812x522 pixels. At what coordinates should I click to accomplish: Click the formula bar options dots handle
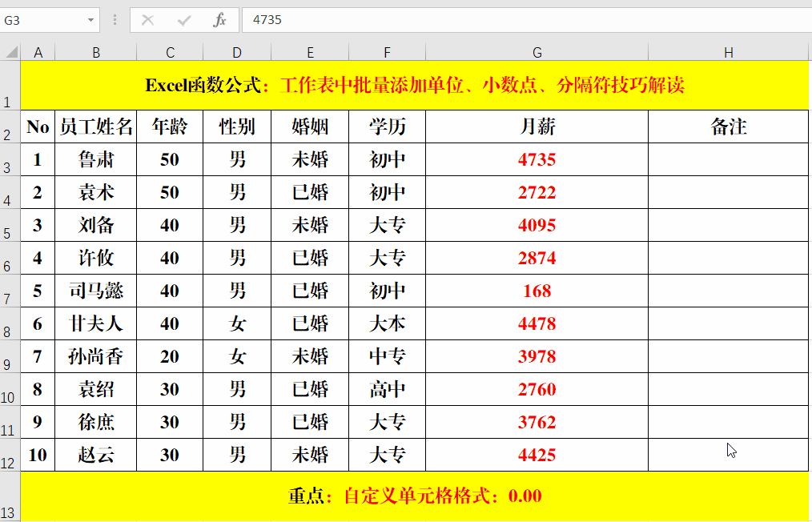115,20
